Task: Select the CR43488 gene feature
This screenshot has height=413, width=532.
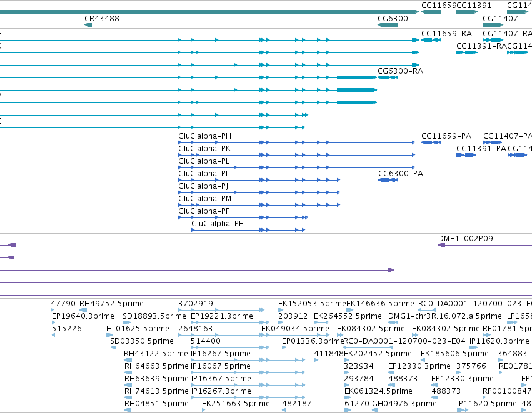Action: pyautogui.click(x=88, y=25)
